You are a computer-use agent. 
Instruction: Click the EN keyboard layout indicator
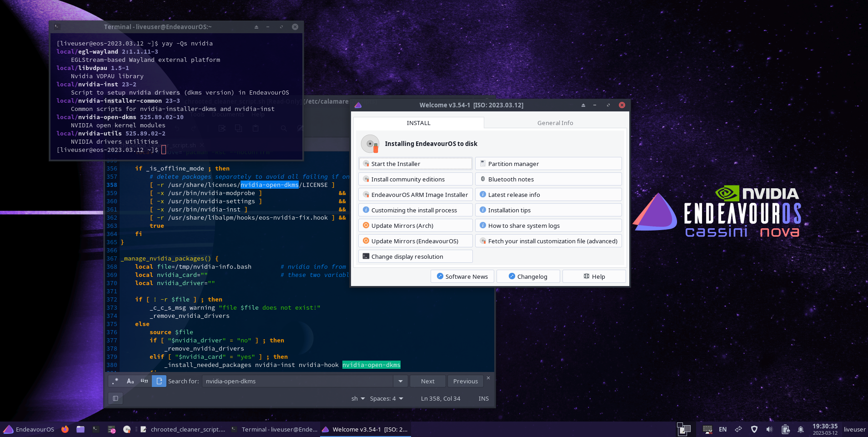pos(722,429)
